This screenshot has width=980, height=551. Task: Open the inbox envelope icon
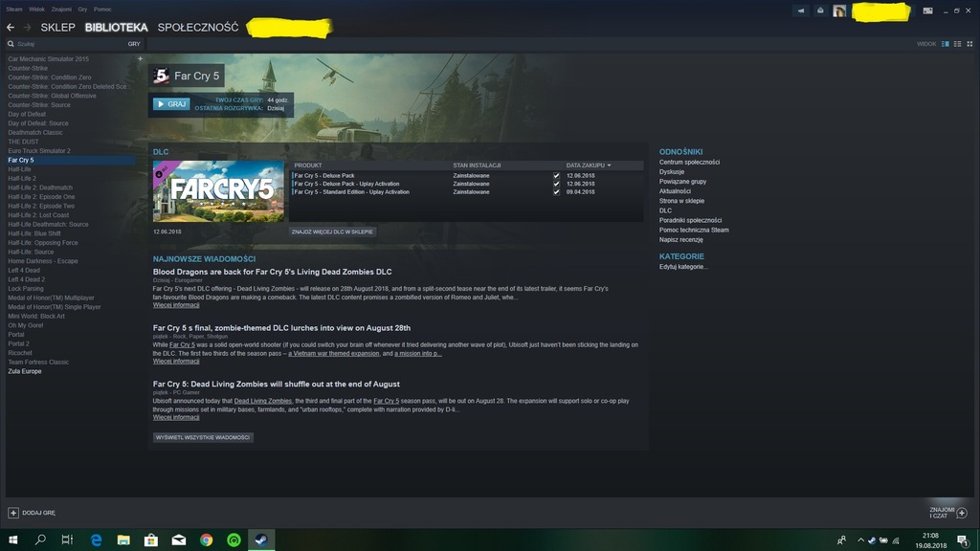820,11
